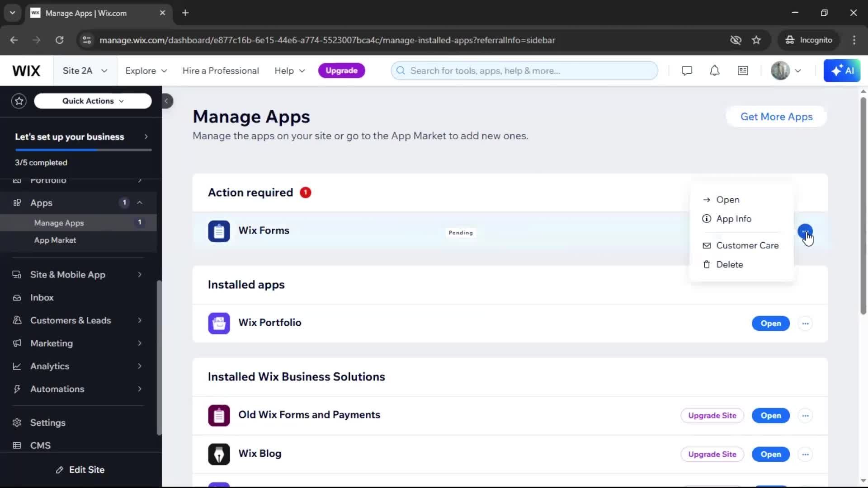Click the Wix Blog app icon
Screen dimensions: 868x488
click(x=219, y=455)
